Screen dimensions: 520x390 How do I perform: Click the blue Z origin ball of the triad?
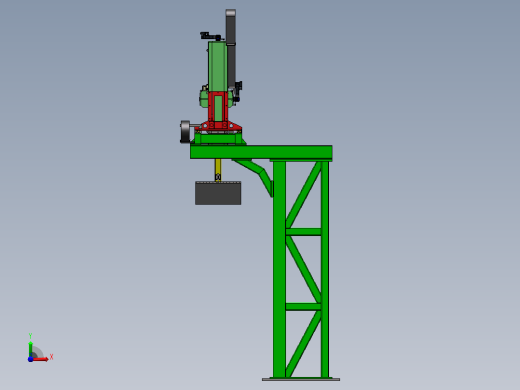click(30, 359)
